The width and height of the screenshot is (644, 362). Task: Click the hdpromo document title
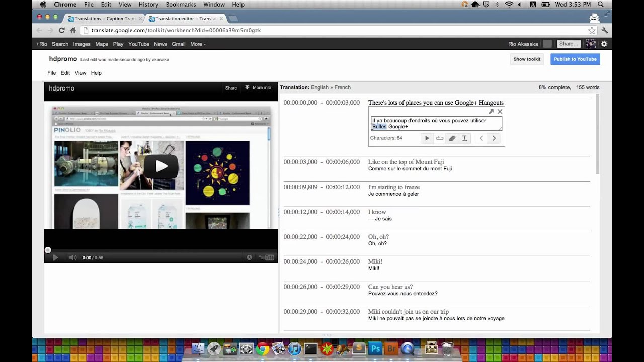pos(63,59)
